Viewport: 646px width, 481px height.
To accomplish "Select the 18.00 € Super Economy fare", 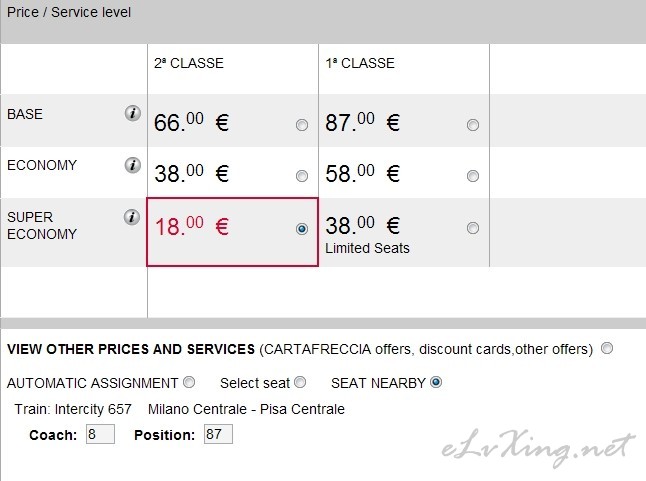I will click(x=302, y=229).
